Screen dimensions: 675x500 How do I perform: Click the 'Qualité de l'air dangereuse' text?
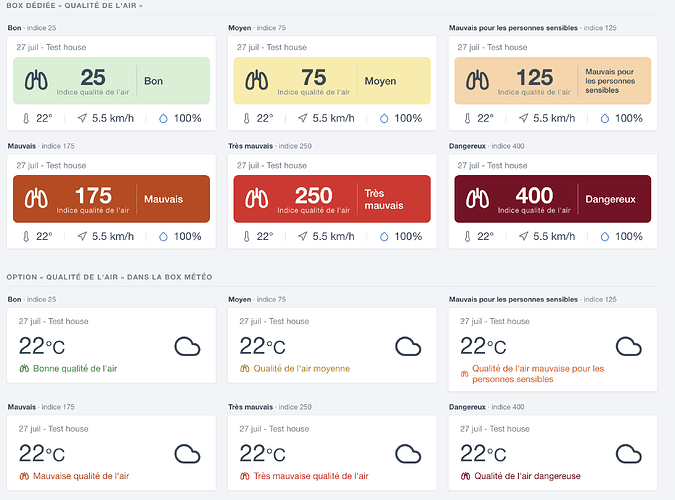click(x=527, y=476)
